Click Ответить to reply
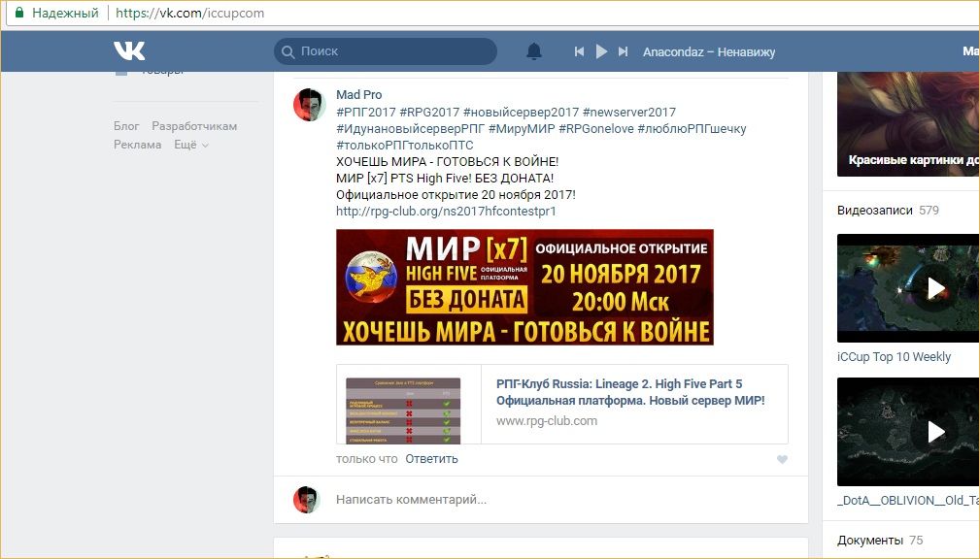This screenshot has height=559, width=980. (432, 459)
